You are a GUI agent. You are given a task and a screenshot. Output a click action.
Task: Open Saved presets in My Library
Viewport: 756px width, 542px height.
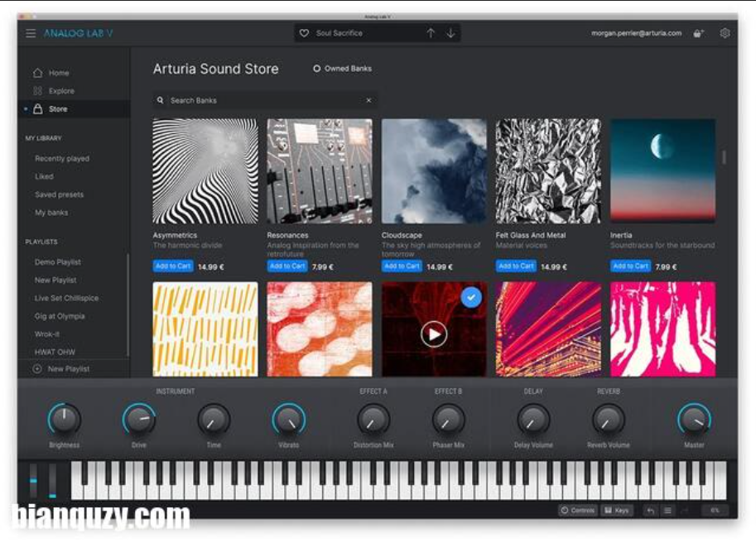pyautogui.click(x=60, y=194)
